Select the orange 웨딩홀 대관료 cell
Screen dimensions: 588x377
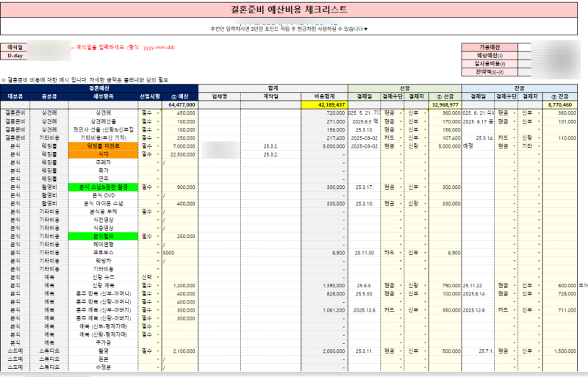(x=103, y=146)
